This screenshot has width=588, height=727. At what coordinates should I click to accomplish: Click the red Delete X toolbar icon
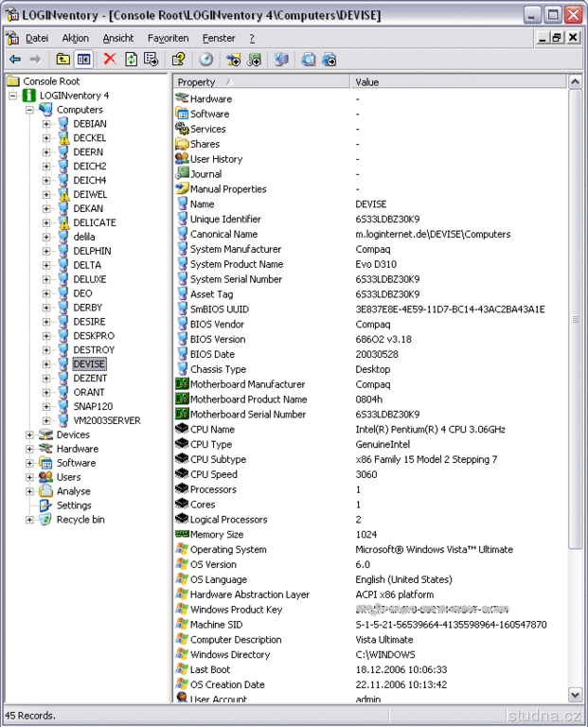(x=110, y=59)
